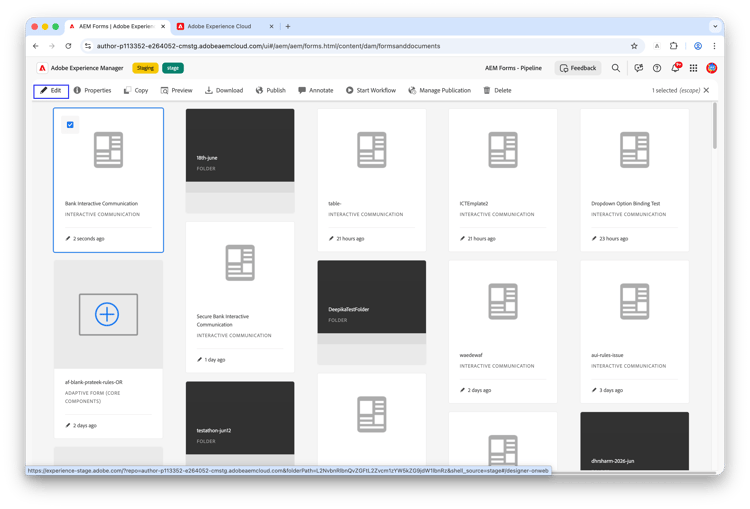This screenshot has height=509, width=750.
Task: Click the Staging badge
Action: 145,68
